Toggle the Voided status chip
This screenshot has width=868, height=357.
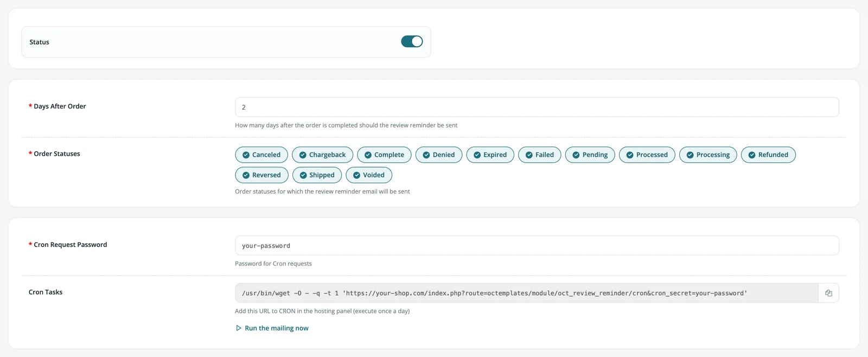pos(369,175)
